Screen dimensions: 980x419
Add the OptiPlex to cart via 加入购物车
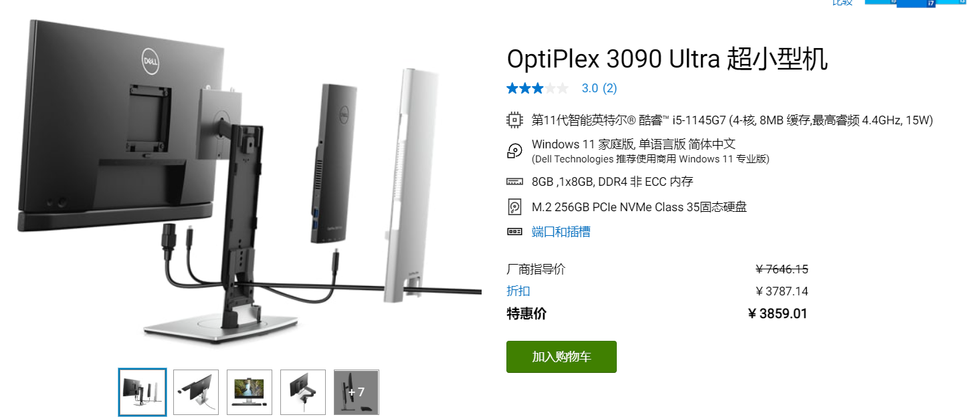(x=561, y=357)
